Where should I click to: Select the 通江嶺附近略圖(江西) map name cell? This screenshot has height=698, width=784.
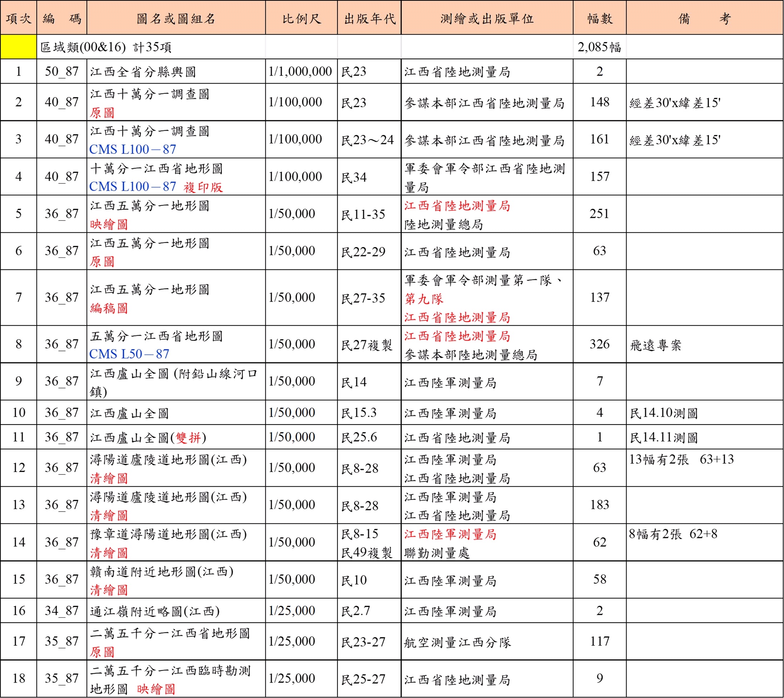point(155,611)
